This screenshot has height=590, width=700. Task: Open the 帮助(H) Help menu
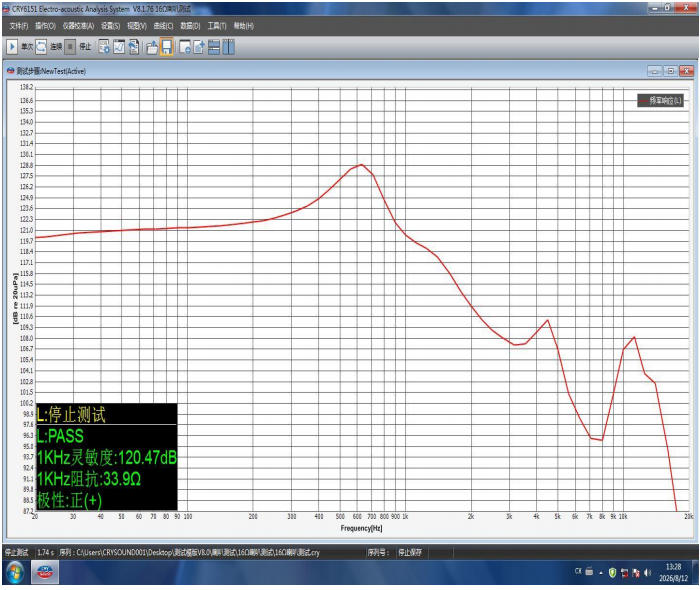point(244,26)
